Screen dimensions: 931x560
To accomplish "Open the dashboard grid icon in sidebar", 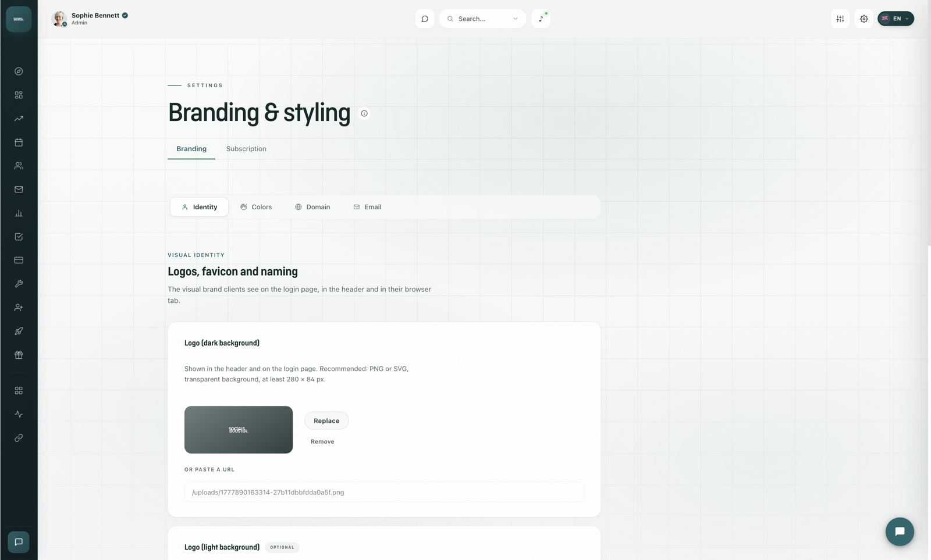I will pyautogui.click(x=19, y=95).
